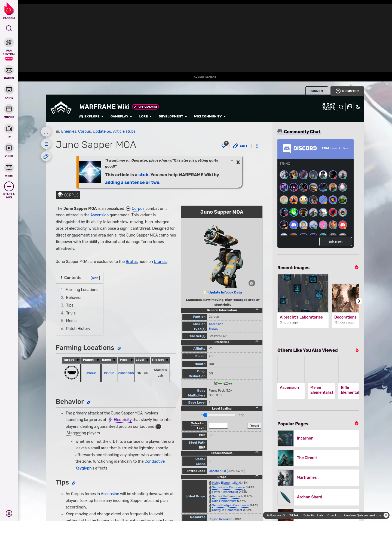Open the Anime sidebar icon
392x545 pixels.
(x=9, y=90)
